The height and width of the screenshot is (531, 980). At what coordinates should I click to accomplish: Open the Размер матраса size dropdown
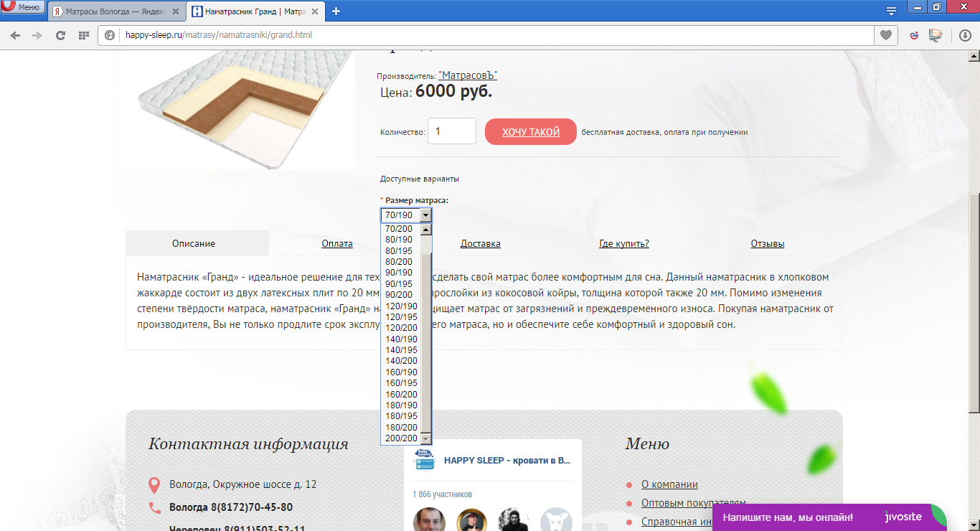406,215
